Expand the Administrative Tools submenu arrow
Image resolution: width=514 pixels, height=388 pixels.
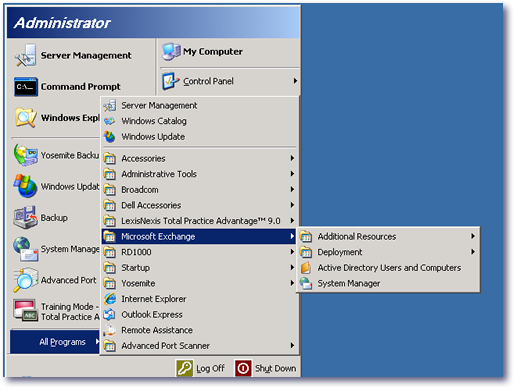tap(292, 174)
